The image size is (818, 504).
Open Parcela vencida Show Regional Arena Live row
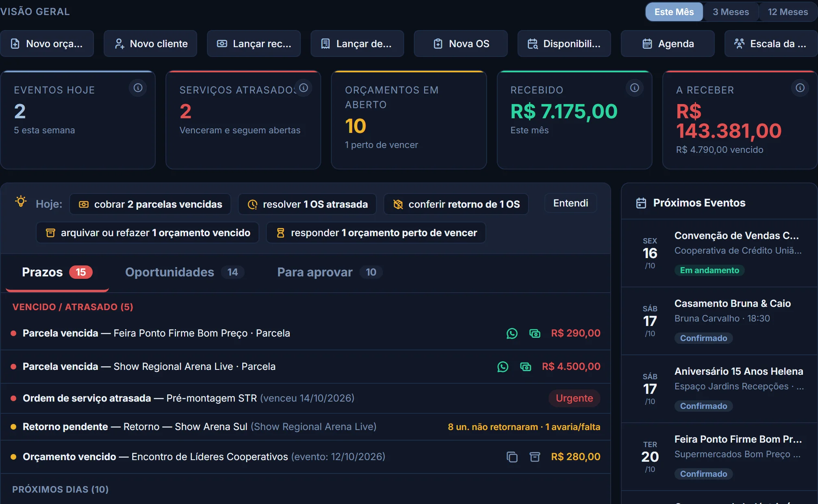click(305, 367)
